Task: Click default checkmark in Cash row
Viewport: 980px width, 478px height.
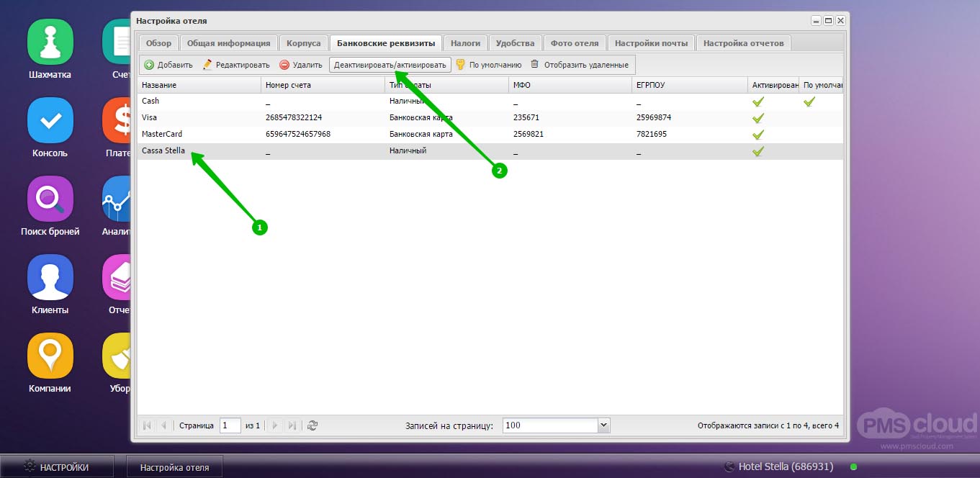Action: click(809, 102)
